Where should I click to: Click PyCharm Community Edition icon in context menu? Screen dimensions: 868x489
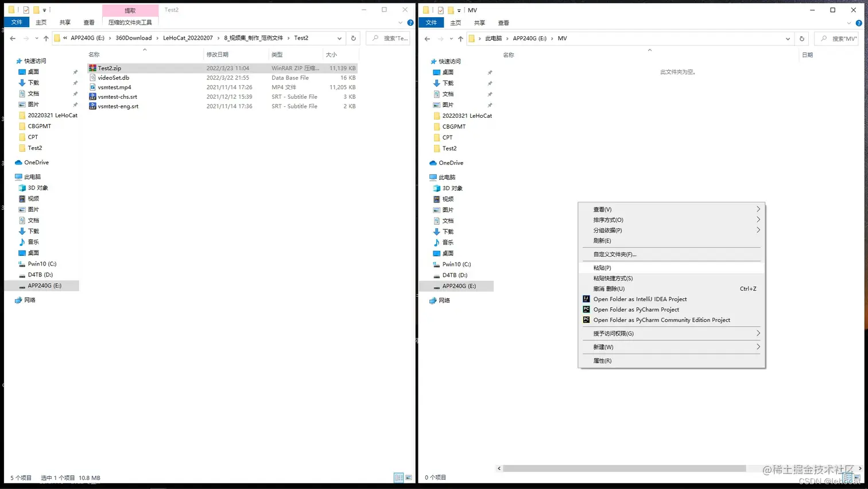[586, 320]
